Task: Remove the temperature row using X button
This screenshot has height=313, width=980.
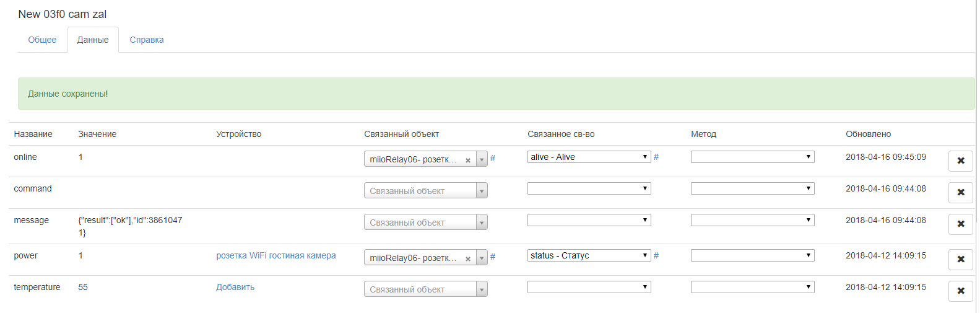Action: 960,291
